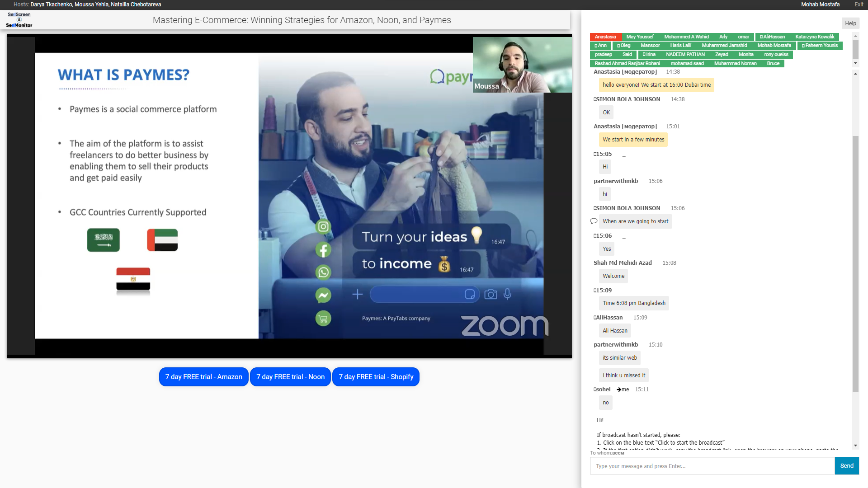Select participant tag Mohab Mostafa
868x488 pixels.
coord(774,45)
